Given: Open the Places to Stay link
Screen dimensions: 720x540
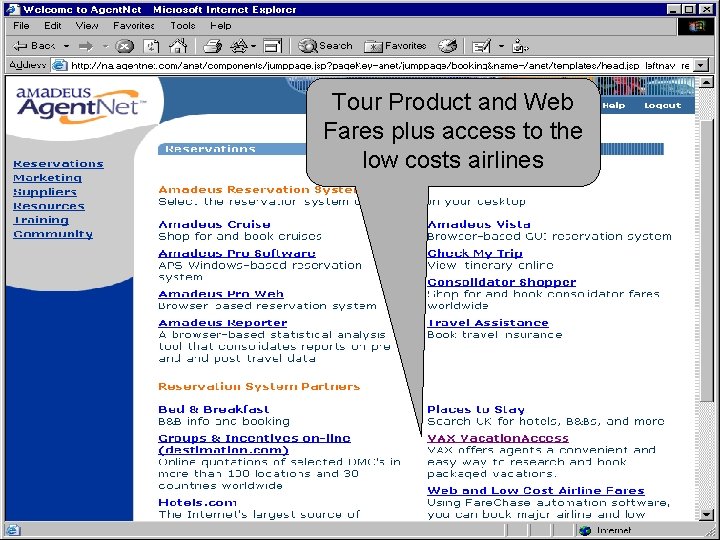Looking at the screenshot, I should (476, 410).
